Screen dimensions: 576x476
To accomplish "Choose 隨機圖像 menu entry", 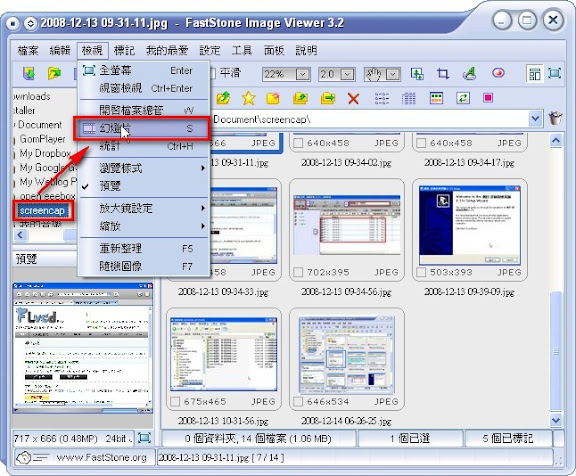I will point(144,266).
